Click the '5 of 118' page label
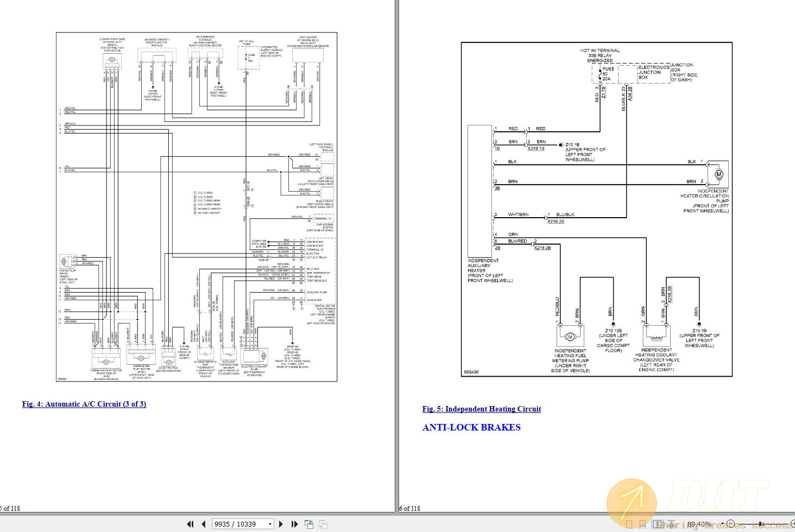This screenshot has height=532, width=795. (x=10, y=509)
